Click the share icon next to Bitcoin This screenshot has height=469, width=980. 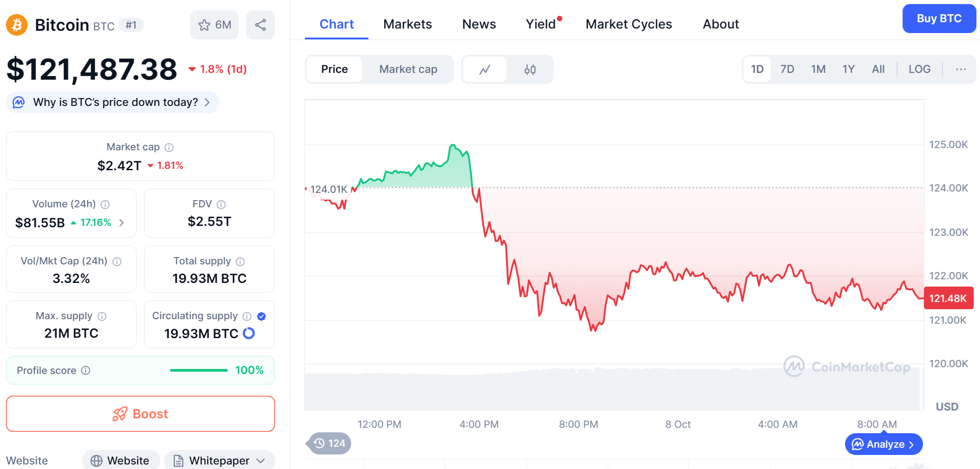coord(260,25)
